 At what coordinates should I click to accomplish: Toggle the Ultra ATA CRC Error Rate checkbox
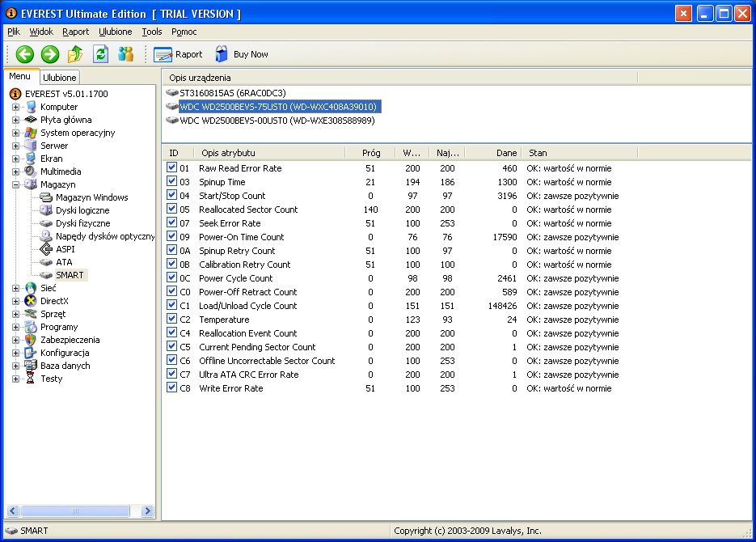[171, 374]
